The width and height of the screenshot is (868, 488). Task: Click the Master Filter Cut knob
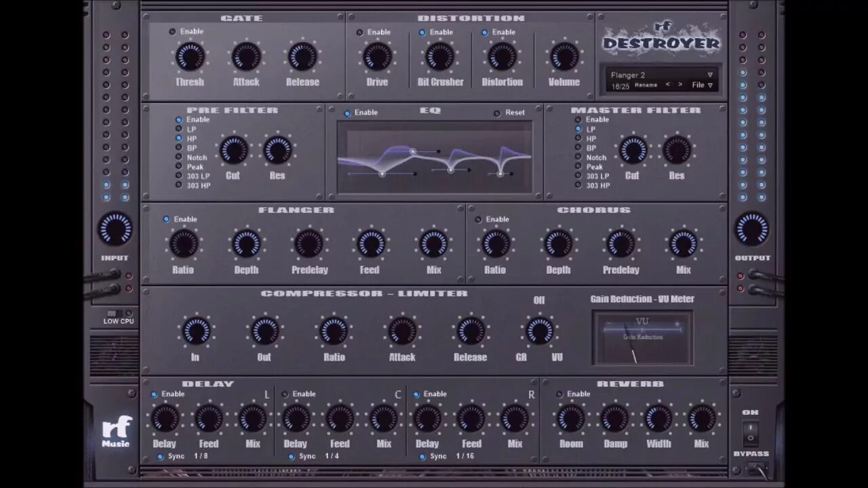click(633, 150)
